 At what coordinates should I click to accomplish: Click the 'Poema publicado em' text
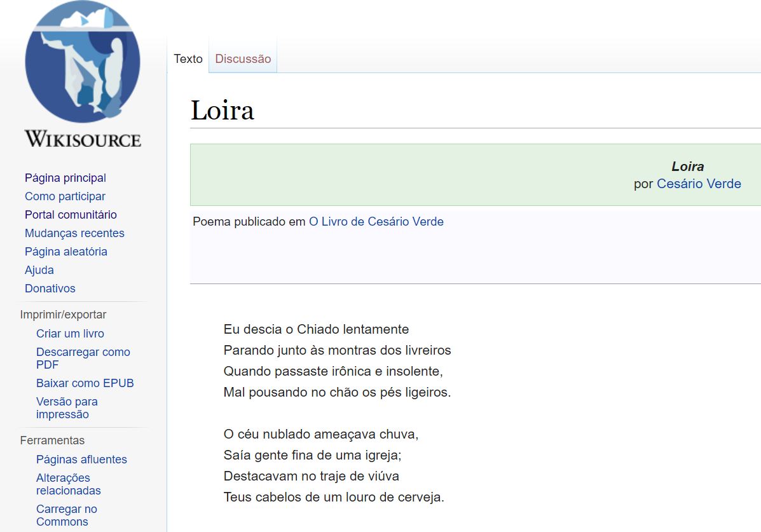pos(249,221)
